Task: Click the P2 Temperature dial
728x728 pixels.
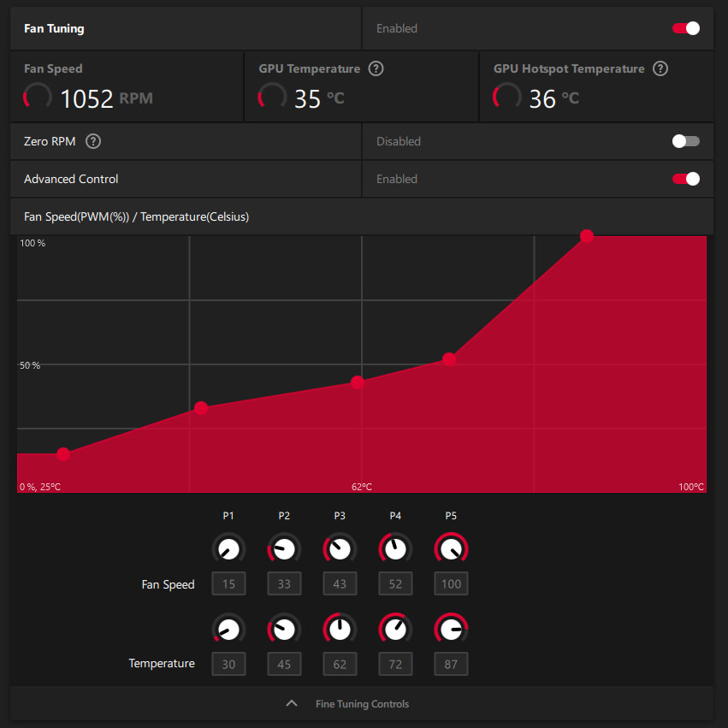Action: pyautogui.click(x=284, y=630)
